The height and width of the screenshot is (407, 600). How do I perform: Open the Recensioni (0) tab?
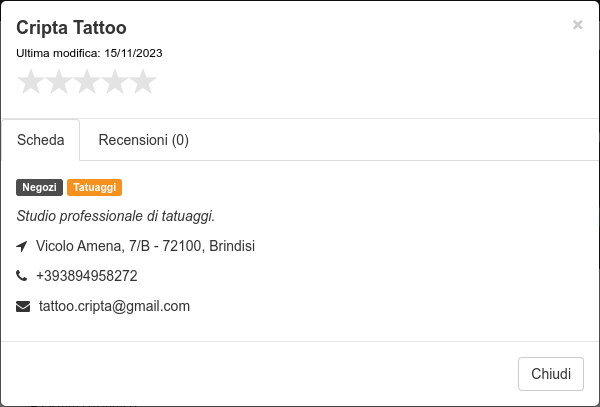[x=143, y=140]
